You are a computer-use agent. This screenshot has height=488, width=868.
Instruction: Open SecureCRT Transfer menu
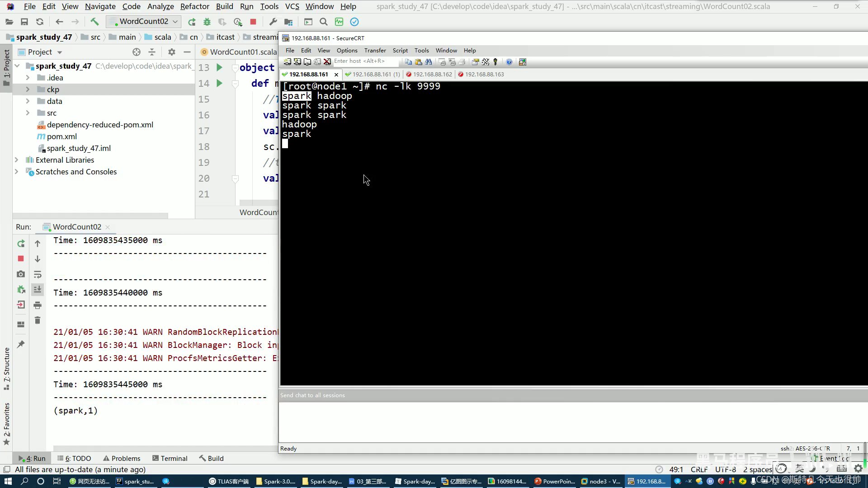pos(375,50)
